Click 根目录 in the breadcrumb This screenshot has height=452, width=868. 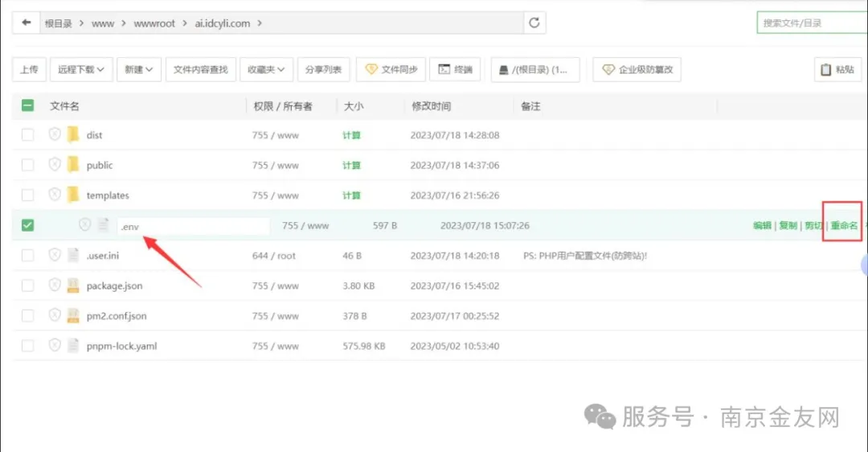58,23
